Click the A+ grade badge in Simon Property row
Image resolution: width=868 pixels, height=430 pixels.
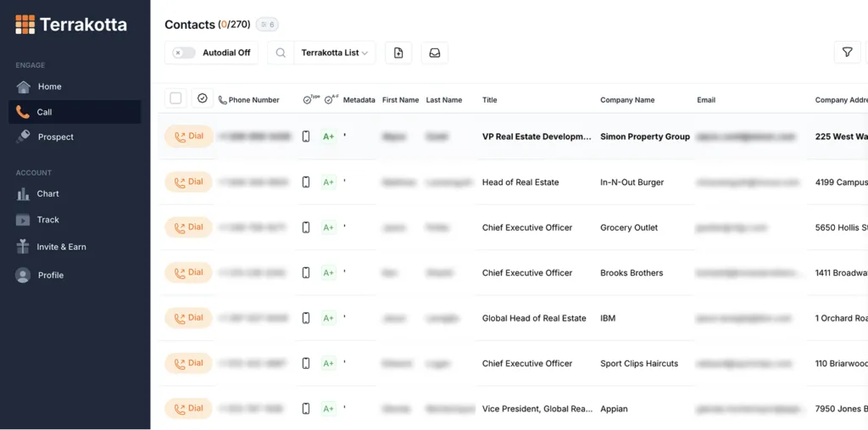(329, 137)
